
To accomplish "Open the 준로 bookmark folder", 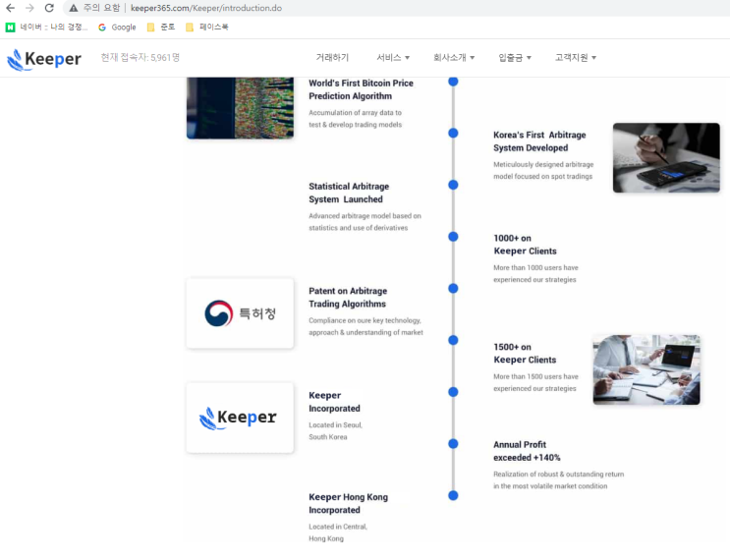I will click(x=161, y=28).
